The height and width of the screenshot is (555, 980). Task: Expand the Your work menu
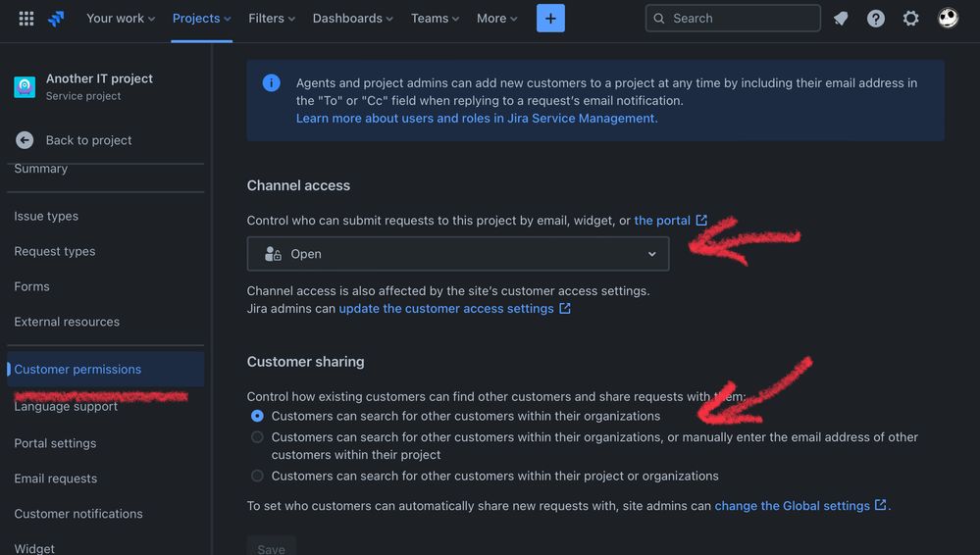121,18
